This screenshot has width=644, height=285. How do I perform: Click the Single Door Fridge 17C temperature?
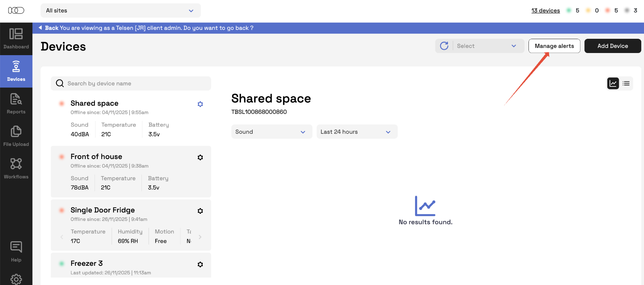pyautogui.click(x=75, y=241)
